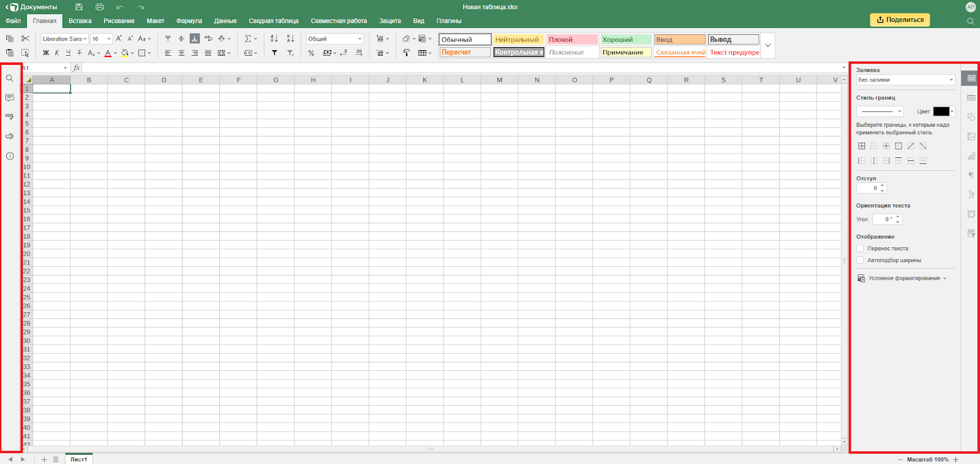Toggle the wrap text button in the toolbar

208,39
